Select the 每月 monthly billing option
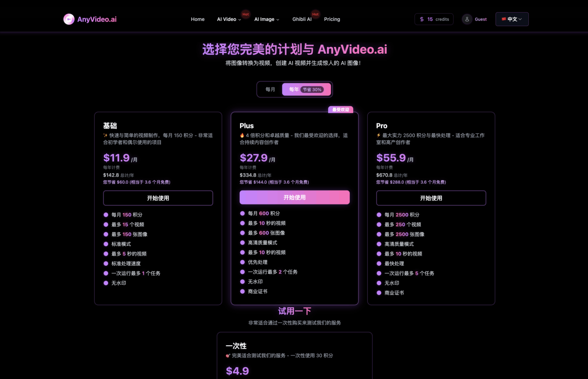This screenshot has height=379, width=588. pos(270,89)
